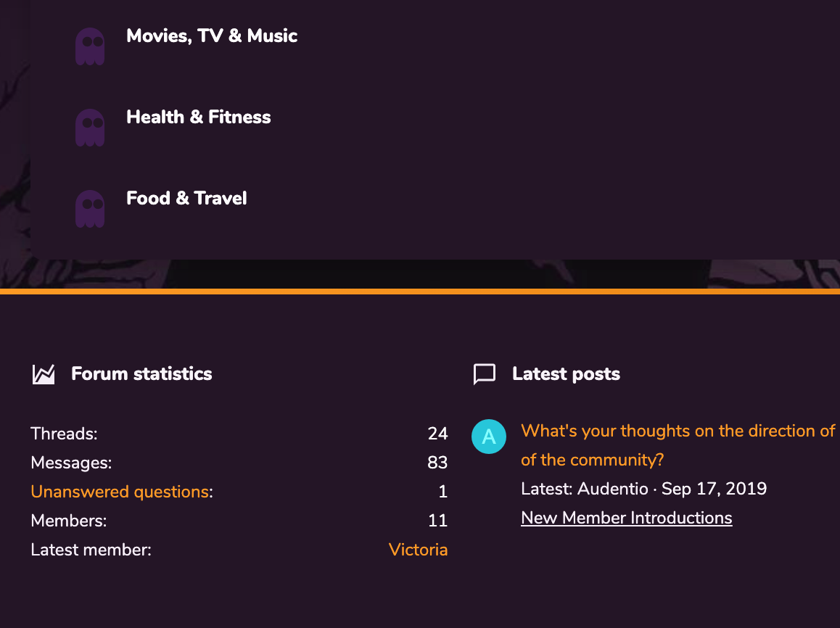Click the Forum statistics heading

[x=141, y=374]
